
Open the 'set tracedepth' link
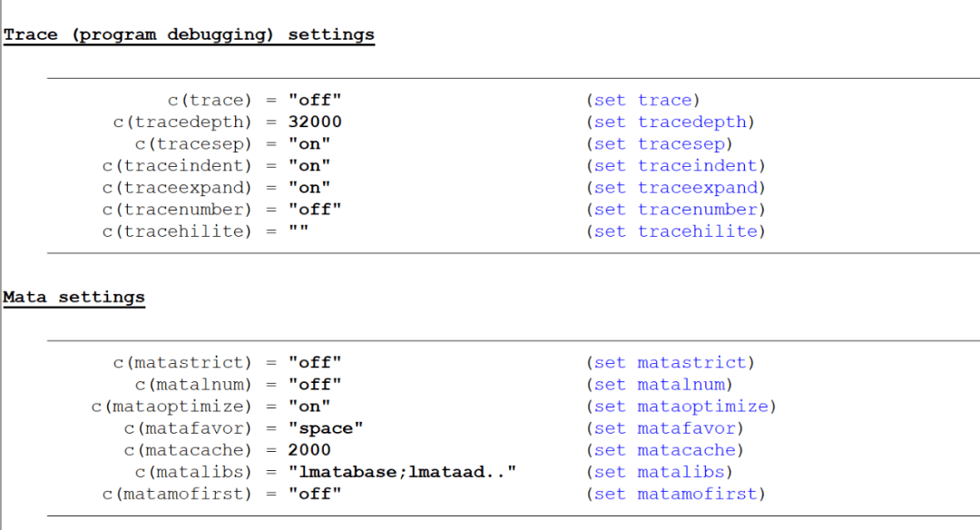pos(670,122)
